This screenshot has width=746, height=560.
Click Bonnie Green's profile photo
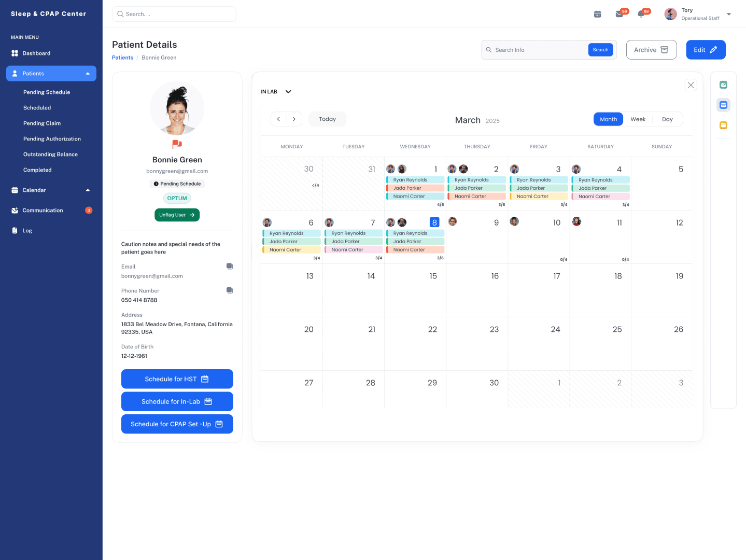(177, 108)
